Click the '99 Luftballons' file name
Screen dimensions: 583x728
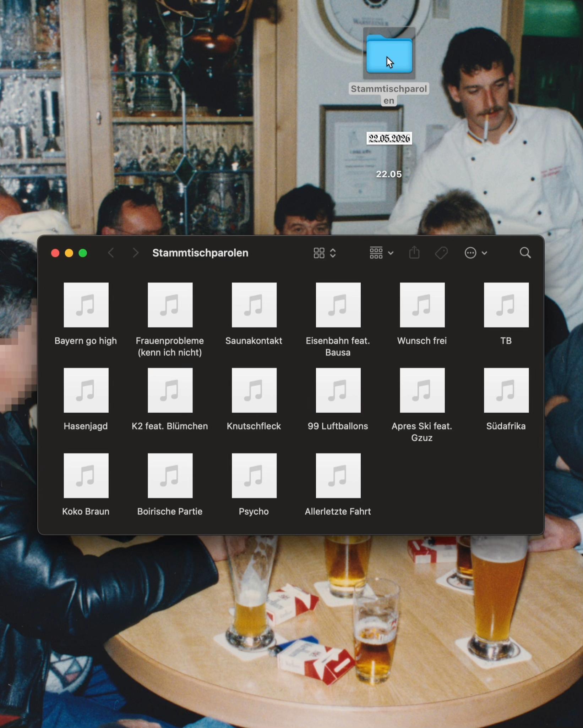[x=338, y=426]
